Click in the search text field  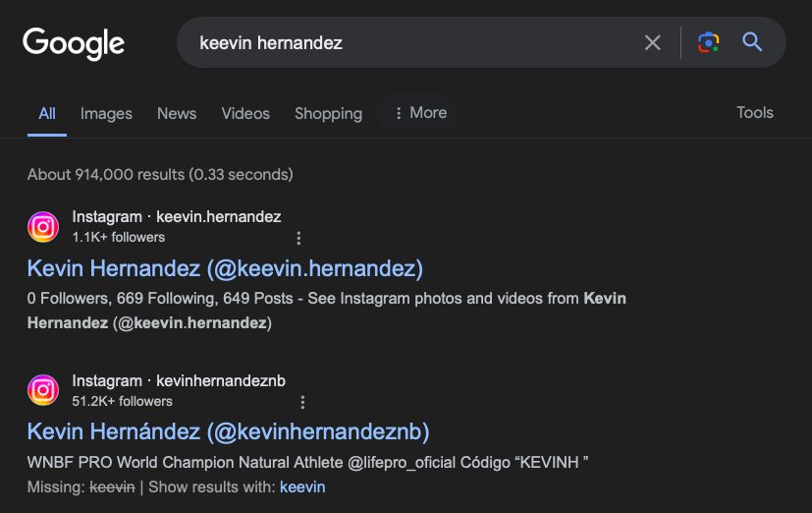pyautogui.click(x=412, y=43)
